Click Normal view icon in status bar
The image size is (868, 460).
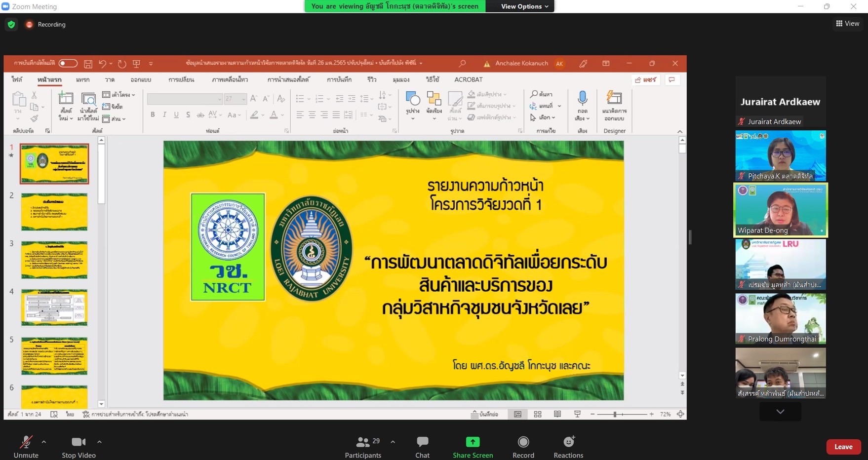517,414
